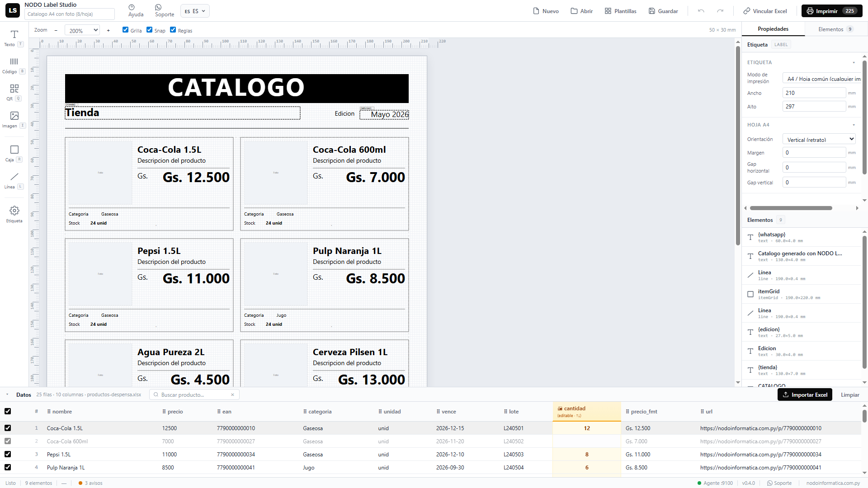Open the zoom 200% dropdown
Screen dimensions: 868x488
tap(82, 30)
